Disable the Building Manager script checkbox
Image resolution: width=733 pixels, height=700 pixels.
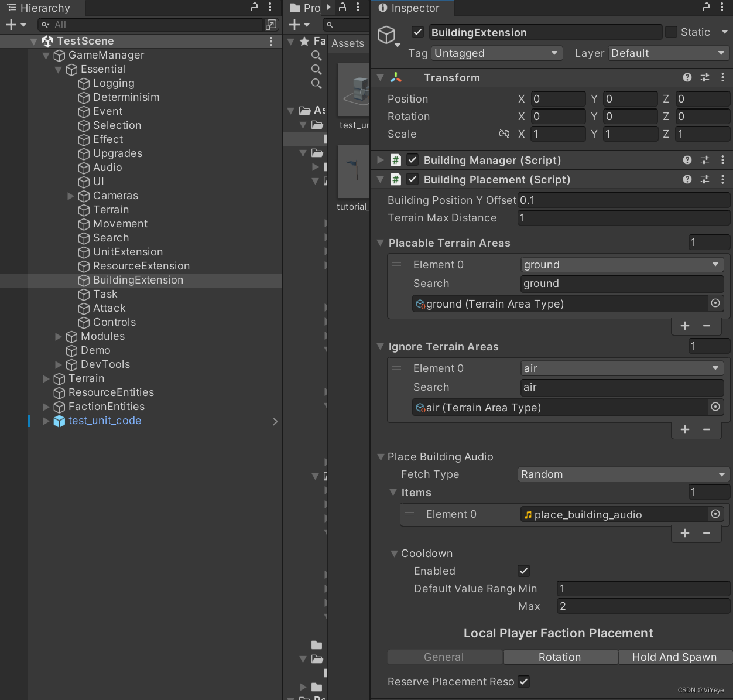(x=412, y=159)
